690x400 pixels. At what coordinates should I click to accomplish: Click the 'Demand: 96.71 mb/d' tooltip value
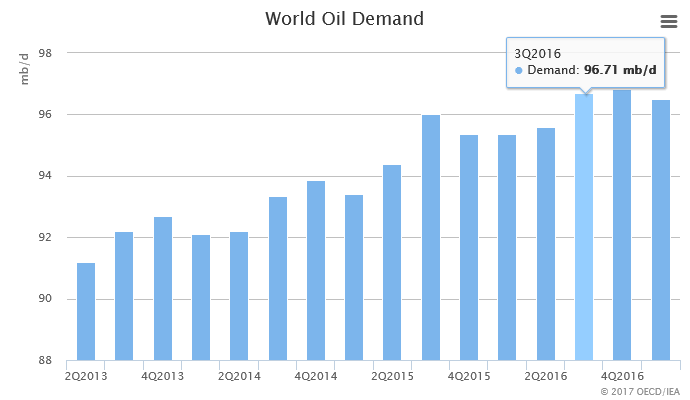[x=592, y=70]
